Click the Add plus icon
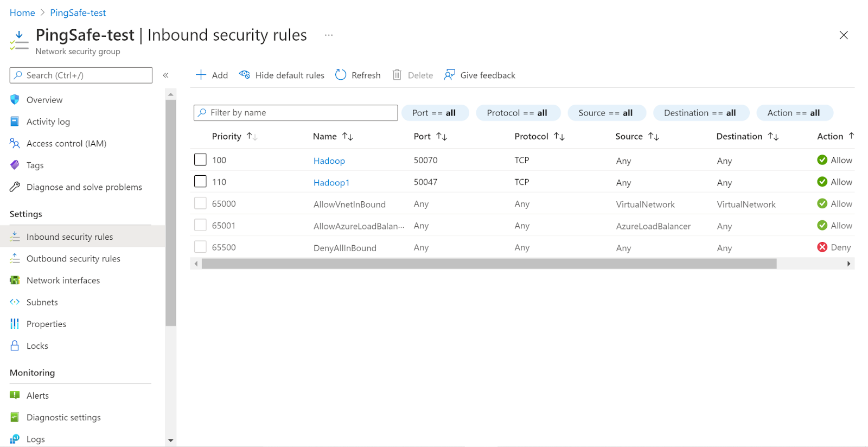The width and height of the screenshot is (868, 447). [x=201, y=75]
